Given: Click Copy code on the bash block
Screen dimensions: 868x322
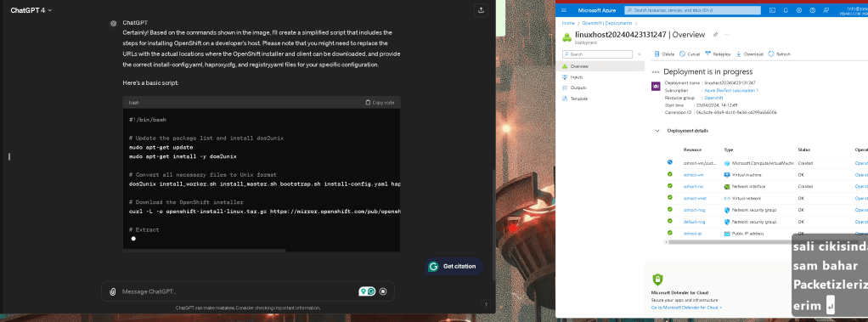Looking at the screenshot, I should click(x=380, y=103).
